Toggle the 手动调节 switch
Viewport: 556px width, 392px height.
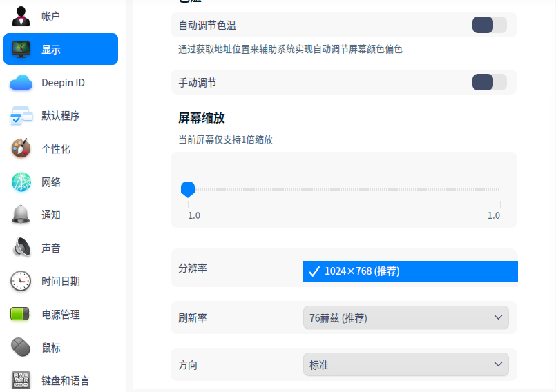pyautogui.click(x=489, y=82)
